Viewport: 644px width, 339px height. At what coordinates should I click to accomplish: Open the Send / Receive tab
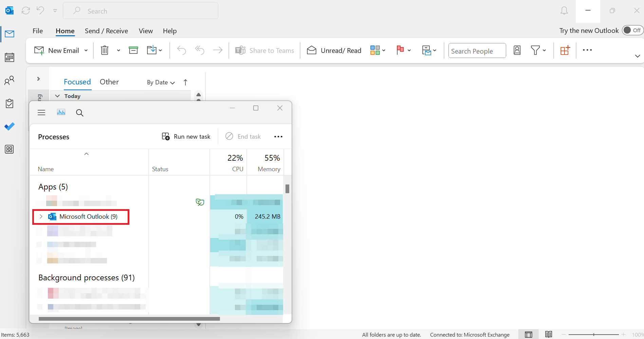(106, 31)
